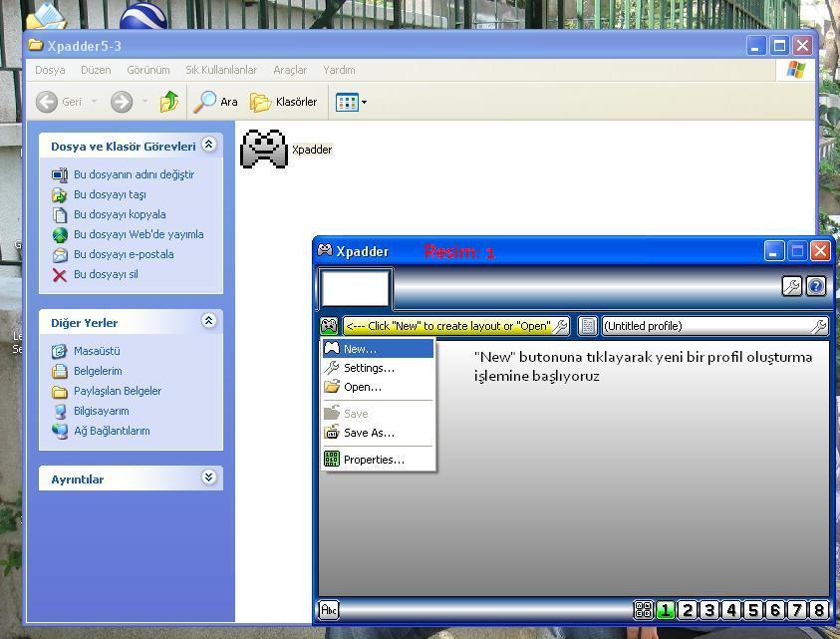This screenshot has width=840, height=639.
Task: Collapse Dosya ve Klasör Görevleri panel
Action: tap(209, 145)
